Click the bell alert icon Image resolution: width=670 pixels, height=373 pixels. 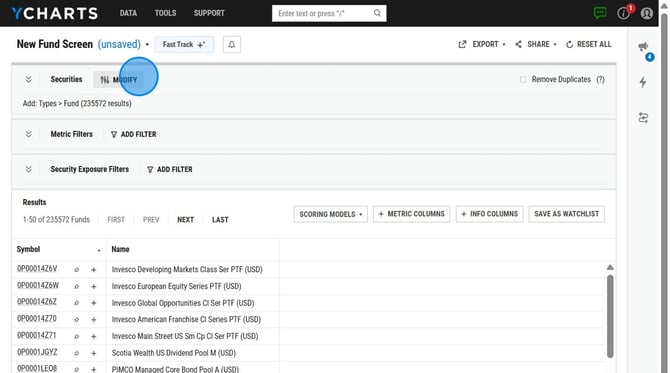point(232,44)
